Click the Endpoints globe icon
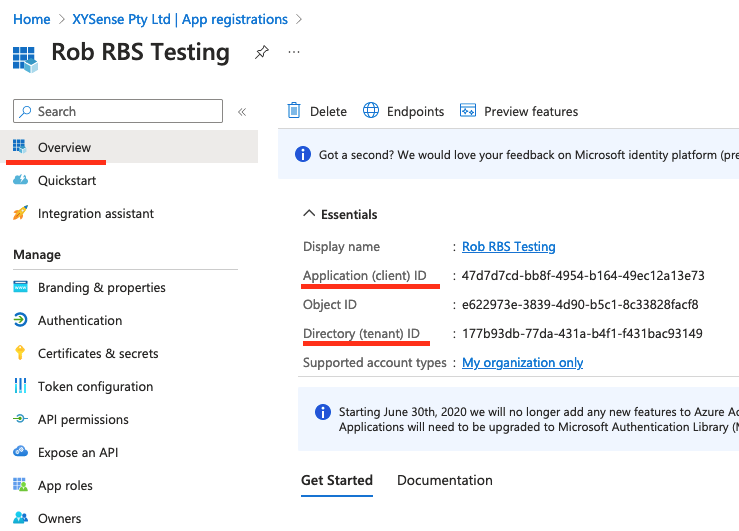This screenshot has height=531, width=739. (371, 110)
